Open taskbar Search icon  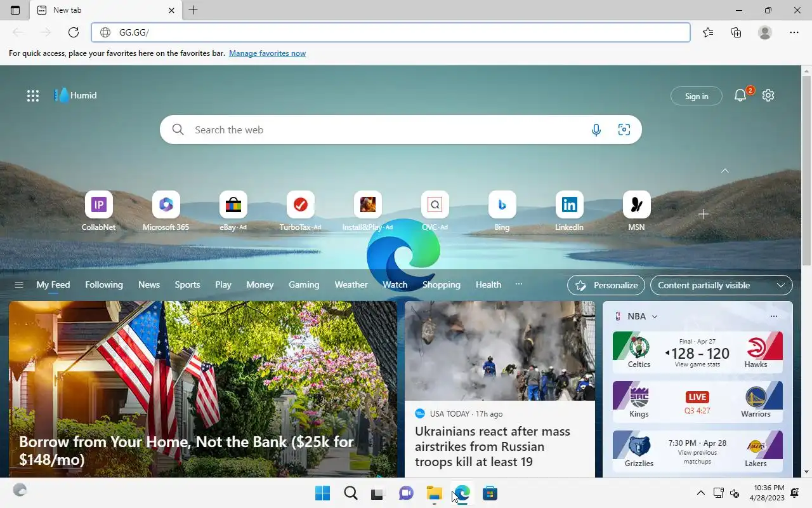[x=350, y=493]
